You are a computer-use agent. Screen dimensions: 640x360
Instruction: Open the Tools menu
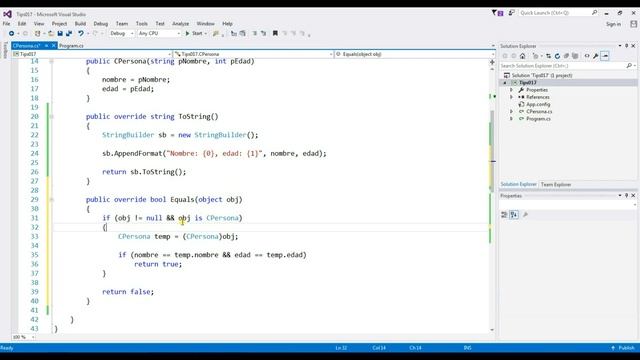tap(142, 24)
